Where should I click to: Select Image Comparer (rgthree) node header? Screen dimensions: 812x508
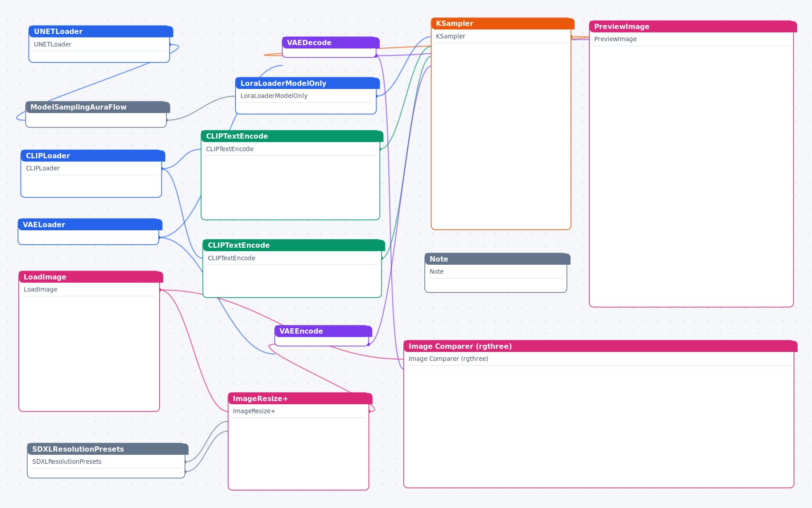point(601,346)
